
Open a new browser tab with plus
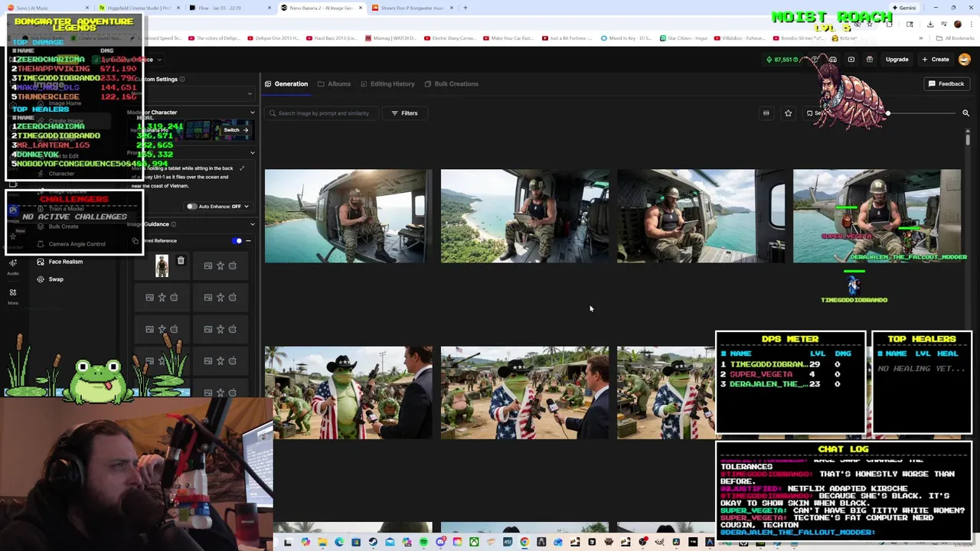point(465,8)
